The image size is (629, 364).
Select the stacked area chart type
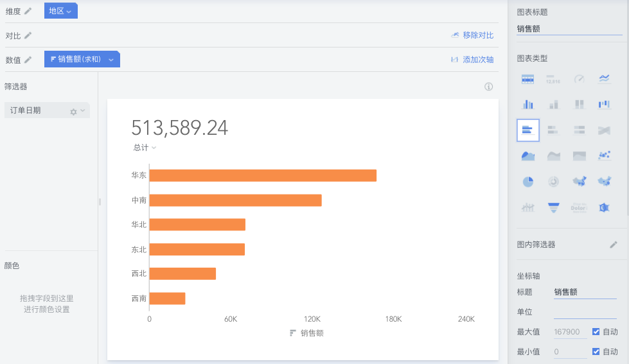pyautogui.click(x=553, y=156)
